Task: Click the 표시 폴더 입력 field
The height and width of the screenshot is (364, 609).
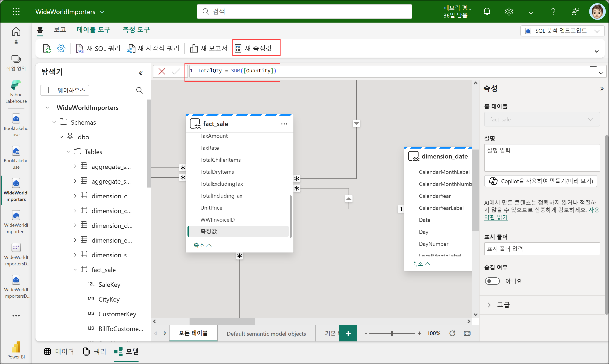Action: pos(542,249)
